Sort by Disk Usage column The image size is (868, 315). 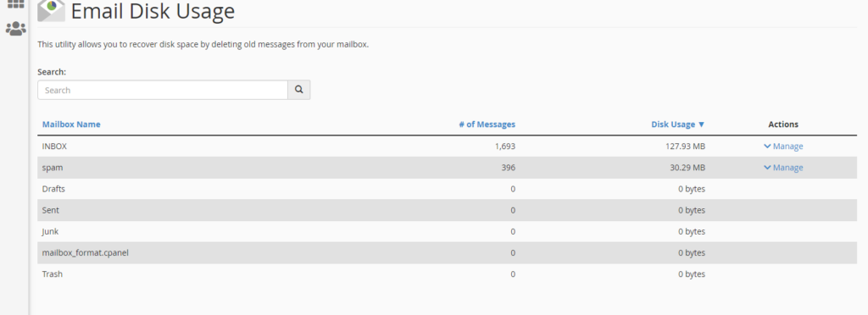coord(678,124)
